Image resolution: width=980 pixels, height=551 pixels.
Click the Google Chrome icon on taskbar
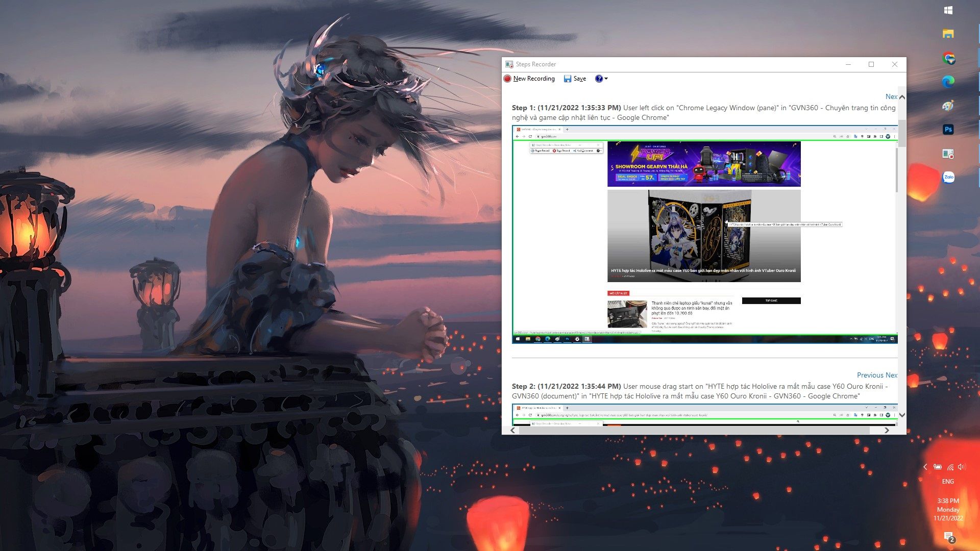coord(949,57)
